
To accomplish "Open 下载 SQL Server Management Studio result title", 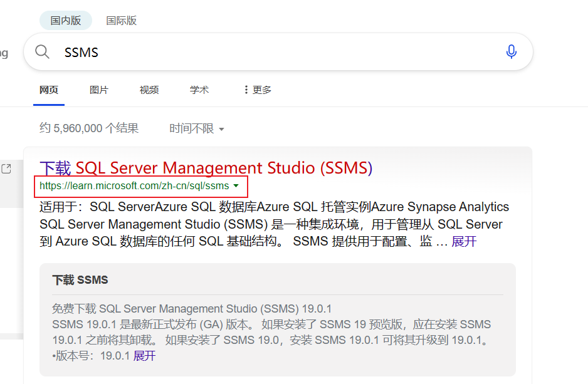I will click(x=206, y=168).
